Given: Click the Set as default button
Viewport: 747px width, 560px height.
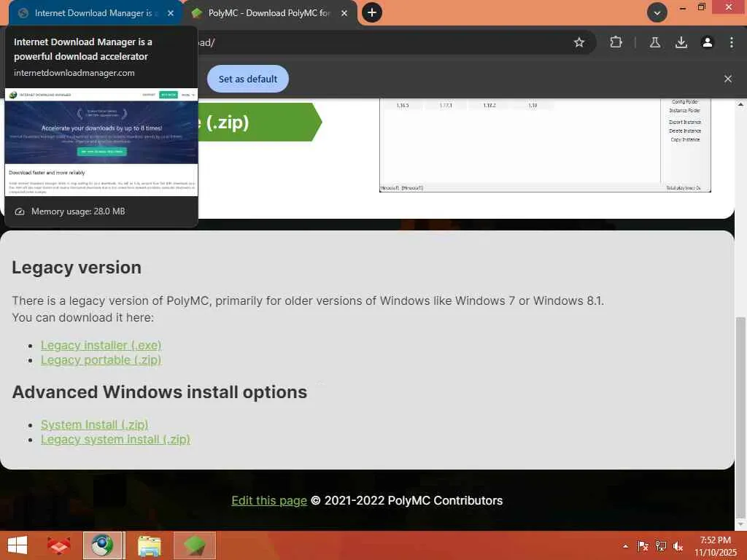Looking at the screenshot, I should point(248,79).
